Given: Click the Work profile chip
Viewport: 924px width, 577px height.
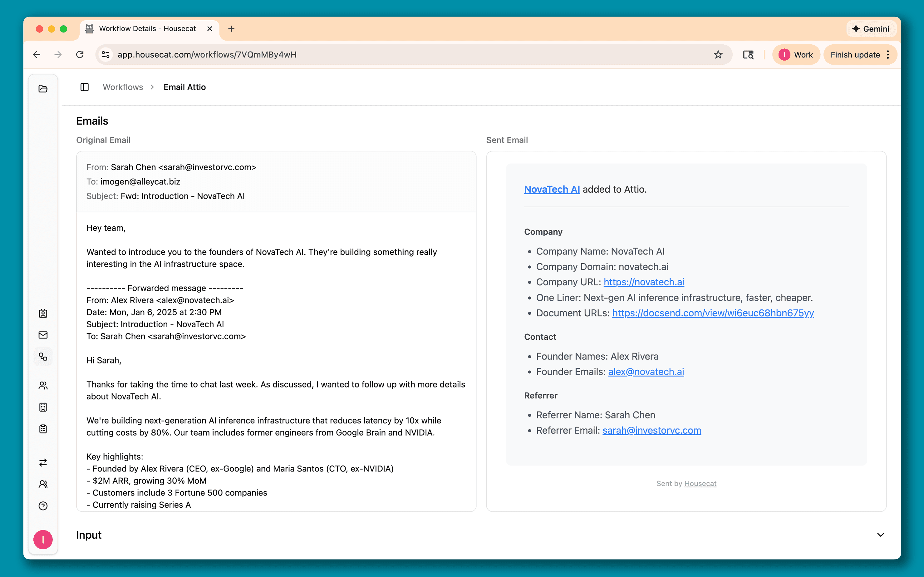Looking at the screenshot, I should click(x=796, y=55).
